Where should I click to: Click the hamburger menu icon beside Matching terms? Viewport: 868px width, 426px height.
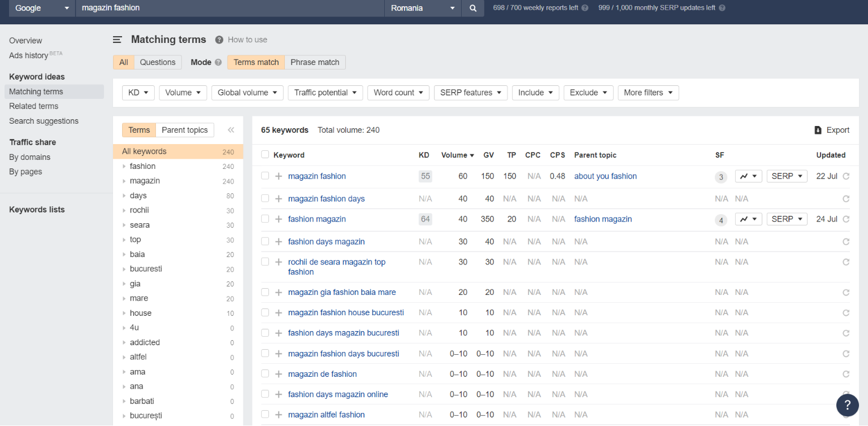118,40
